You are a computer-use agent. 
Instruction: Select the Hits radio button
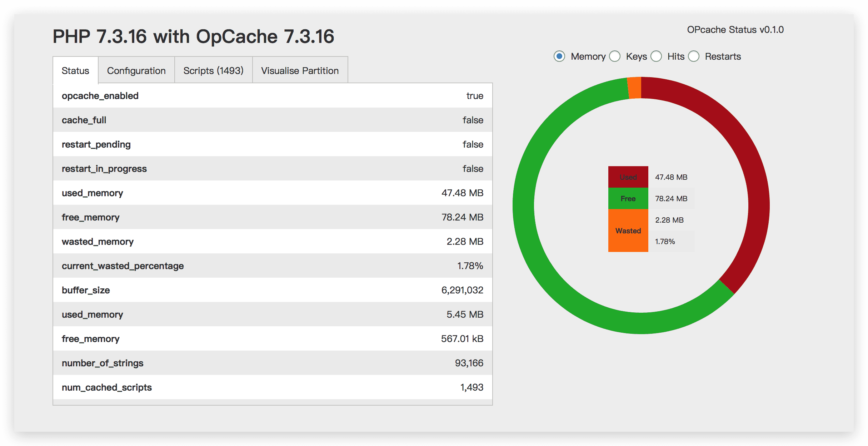(656, 56)
